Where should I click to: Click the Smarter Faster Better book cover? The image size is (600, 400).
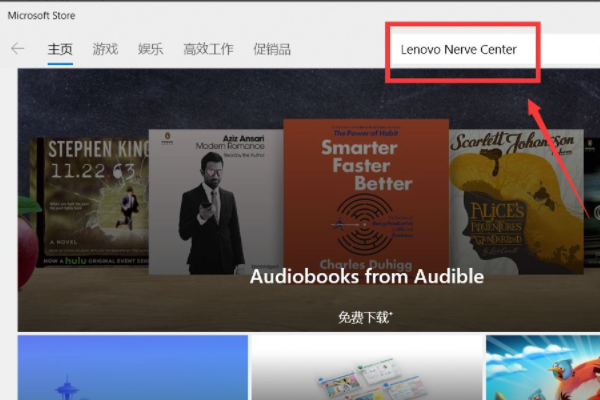coord(365,190)
